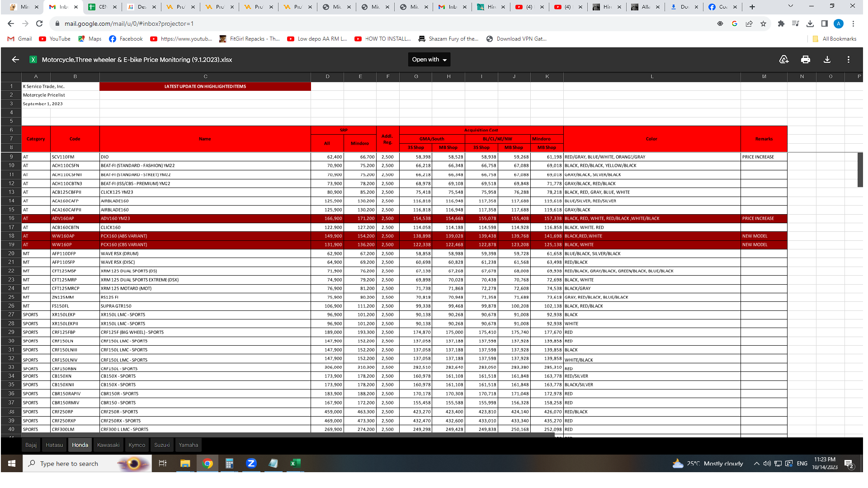Click the Windows taskbar search box

click(x=69, y=464)
